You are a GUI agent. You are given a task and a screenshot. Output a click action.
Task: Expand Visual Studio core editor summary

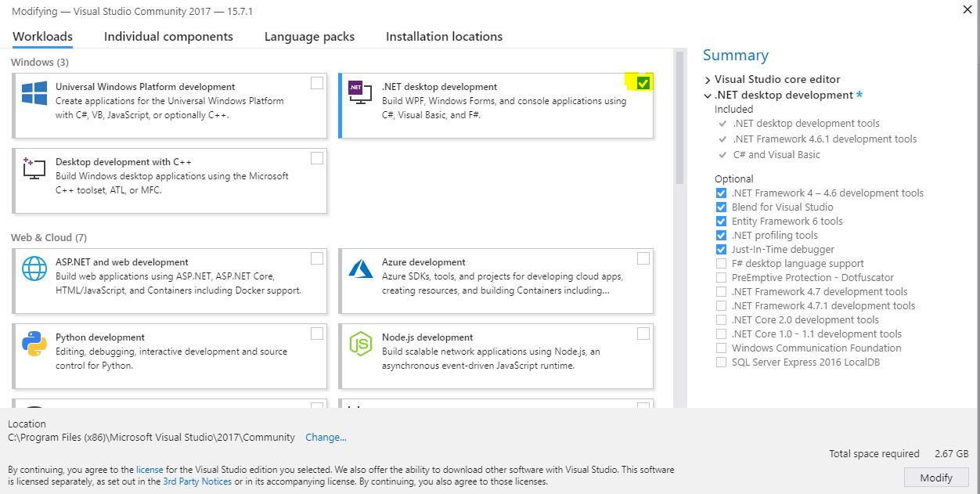708,80
